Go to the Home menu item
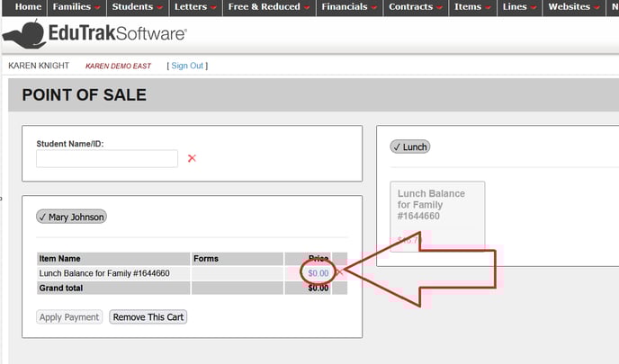Screen dimensions: 619x364 [28, 7]
